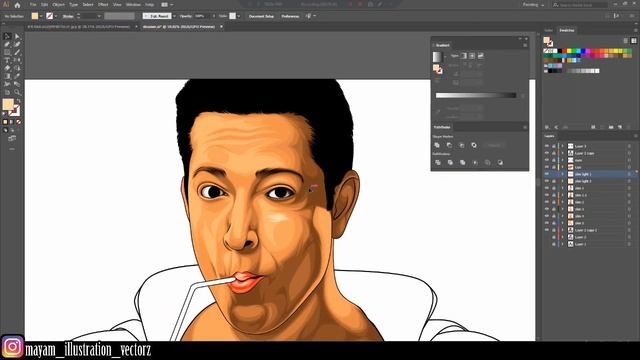The width and height of the screenshot is (640, 360).
Task: Select the Type tool
Action: [x=7, y=60]
